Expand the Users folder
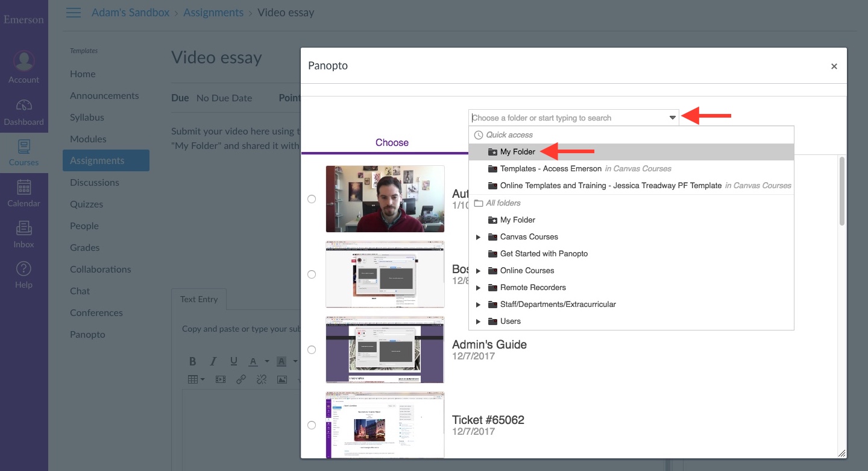The height and width of the screenshot is (471, 868). (x=479, y=321)
